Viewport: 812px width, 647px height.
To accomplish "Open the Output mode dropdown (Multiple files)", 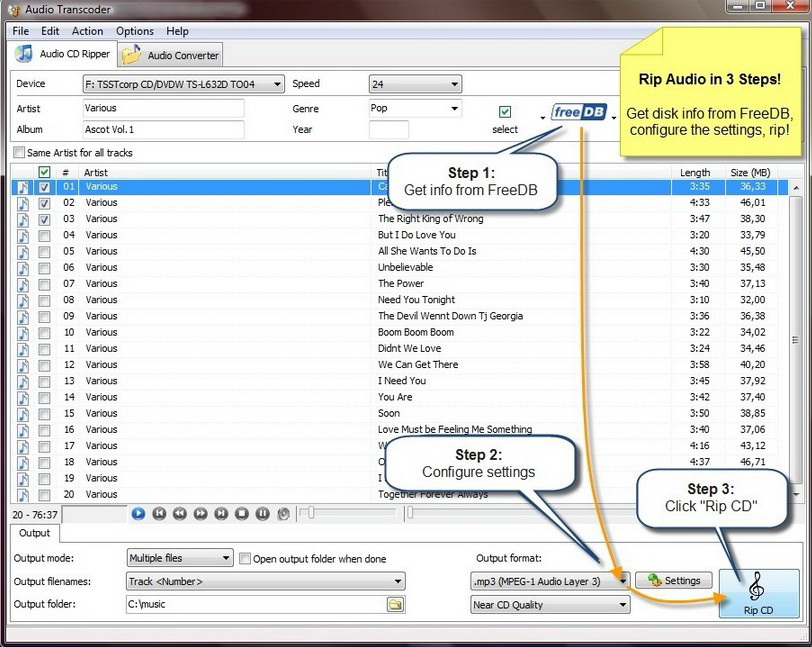I will (x=180, y=558).
